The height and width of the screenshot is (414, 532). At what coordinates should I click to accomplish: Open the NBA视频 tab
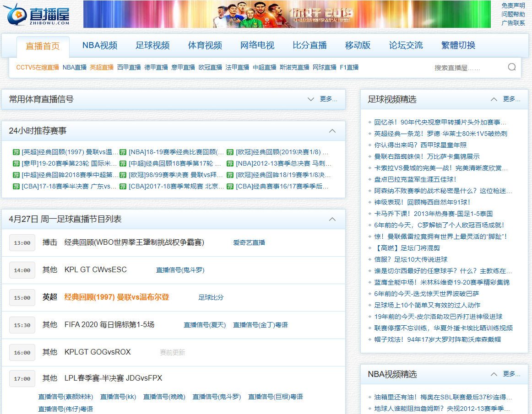100,45
